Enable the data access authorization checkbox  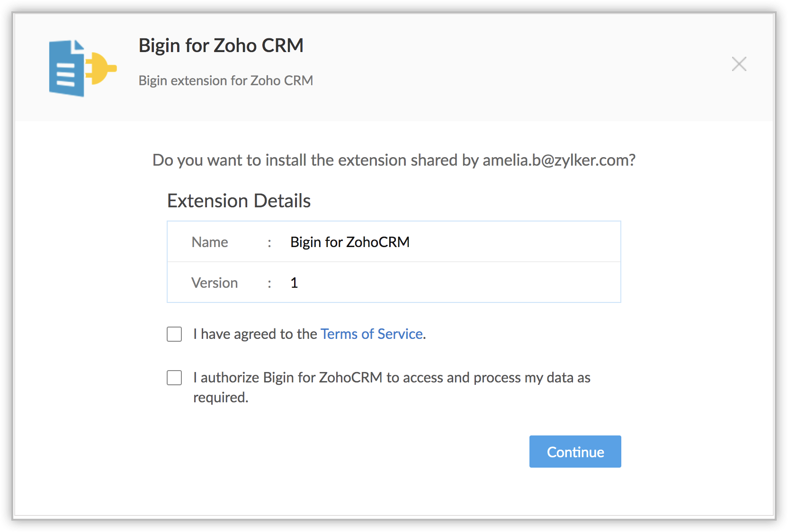tap(174, 378)
